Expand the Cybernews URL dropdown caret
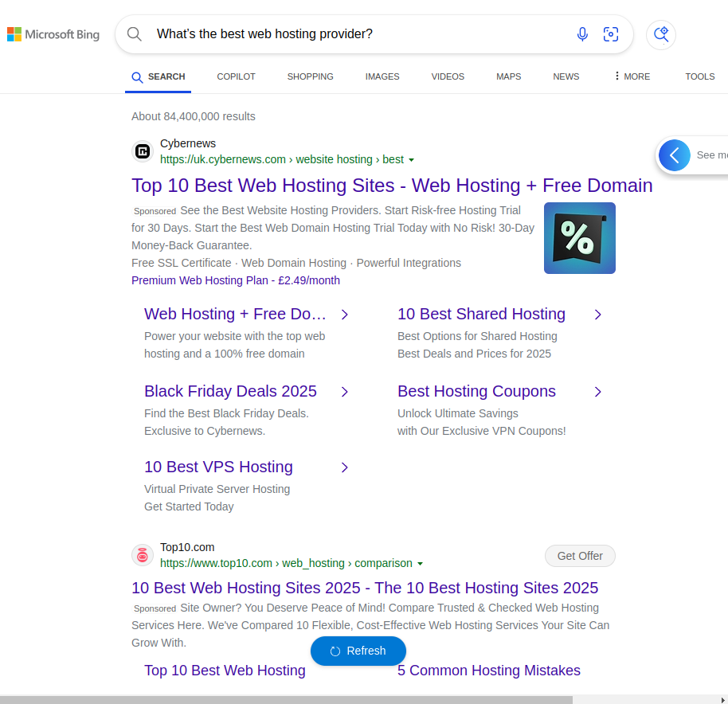 pos(411,160)
